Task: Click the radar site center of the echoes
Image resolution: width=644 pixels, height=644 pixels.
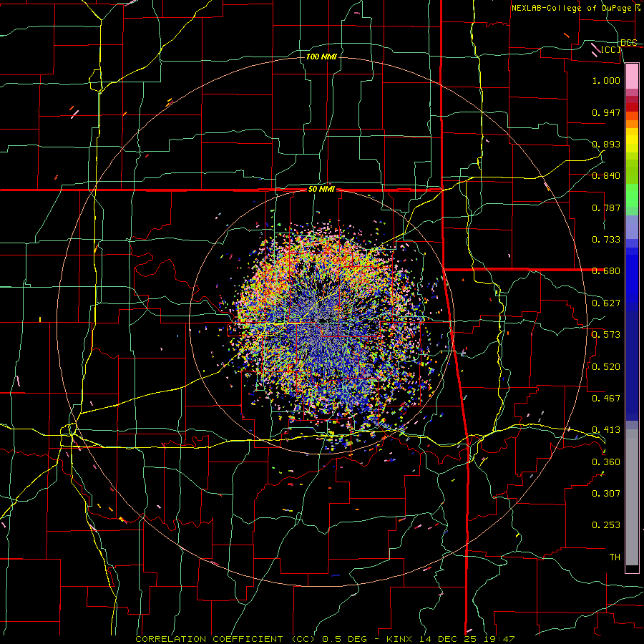Action: point(322,321)
